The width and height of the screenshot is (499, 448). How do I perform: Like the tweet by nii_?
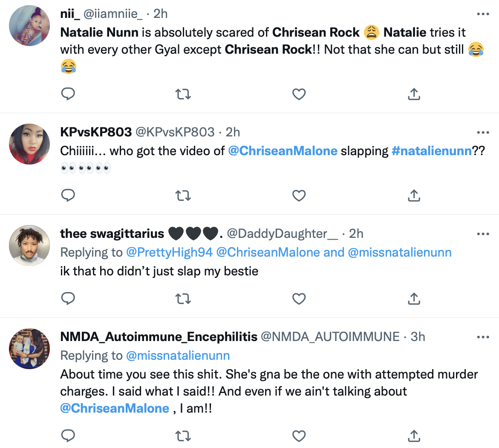pyautogui.click(x=299, y=94)
